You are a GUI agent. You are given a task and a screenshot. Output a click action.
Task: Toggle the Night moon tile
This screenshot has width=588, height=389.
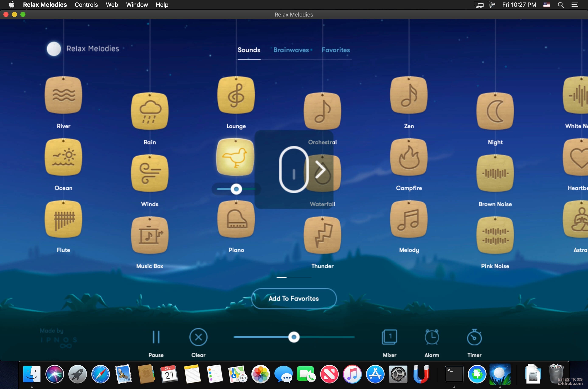tap(495, 111)
